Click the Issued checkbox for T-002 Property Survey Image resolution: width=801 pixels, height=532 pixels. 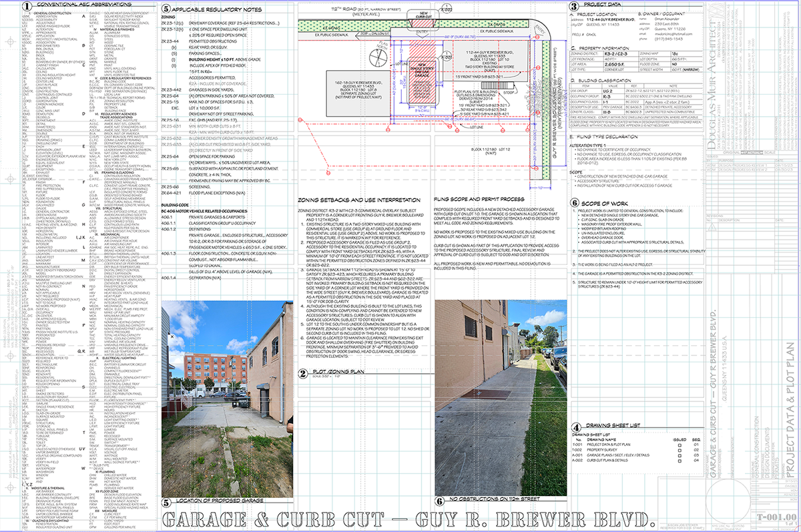(679, 450)
